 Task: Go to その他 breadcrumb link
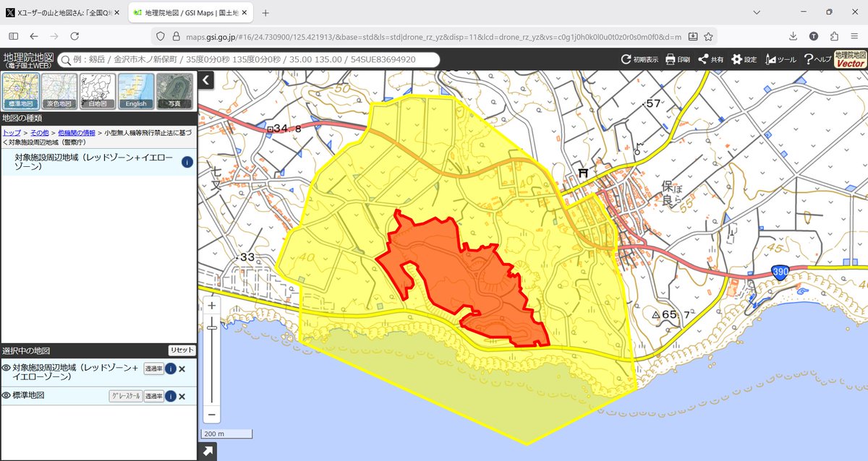coord(41,133)
